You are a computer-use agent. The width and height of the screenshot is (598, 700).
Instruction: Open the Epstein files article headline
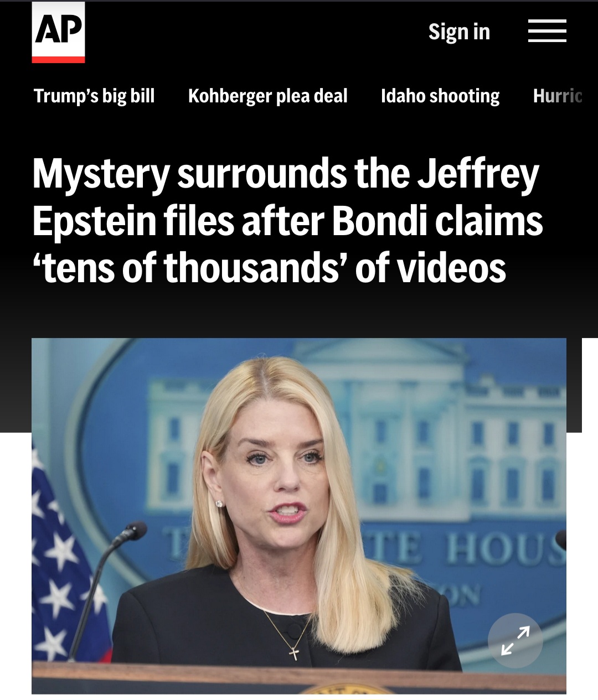click(287, 220)
